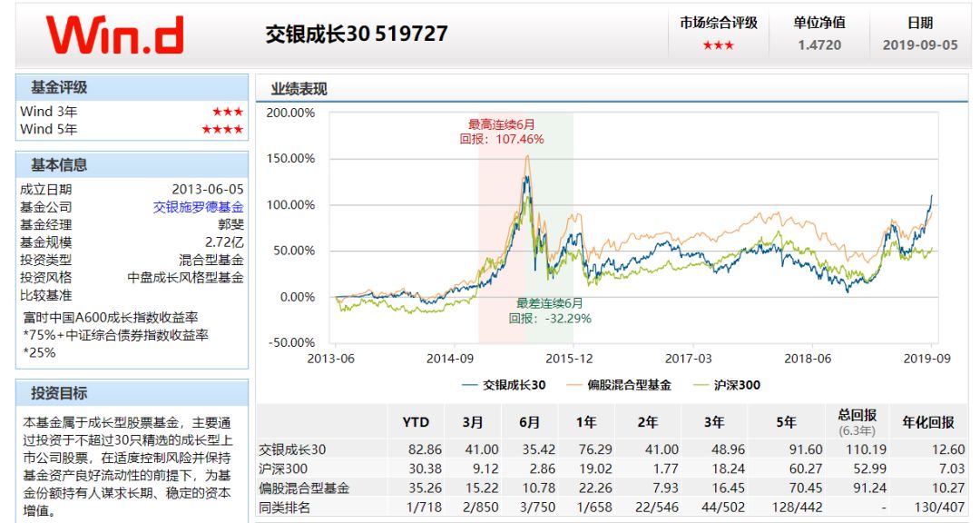Click the fund title 交银成长30 519727
The width and height of the screenshot is (980, 523).
tap(354, 34)
